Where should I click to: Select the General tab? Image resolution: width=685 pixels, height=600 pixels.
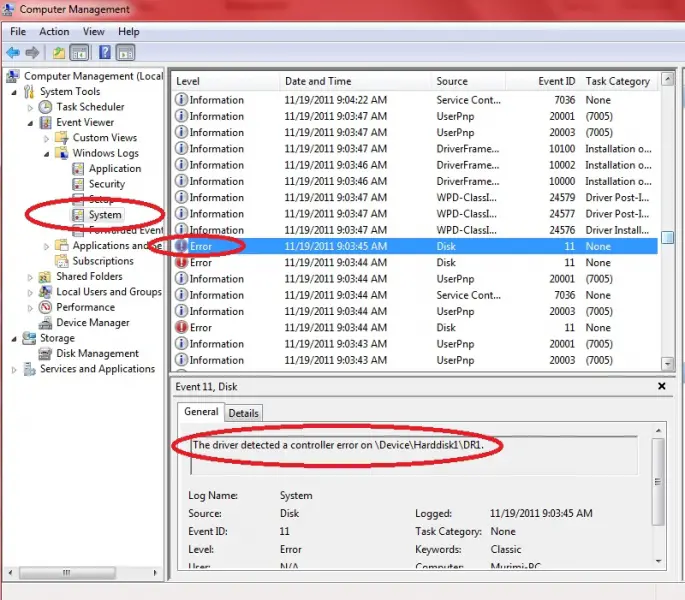(x=201, y=412)
